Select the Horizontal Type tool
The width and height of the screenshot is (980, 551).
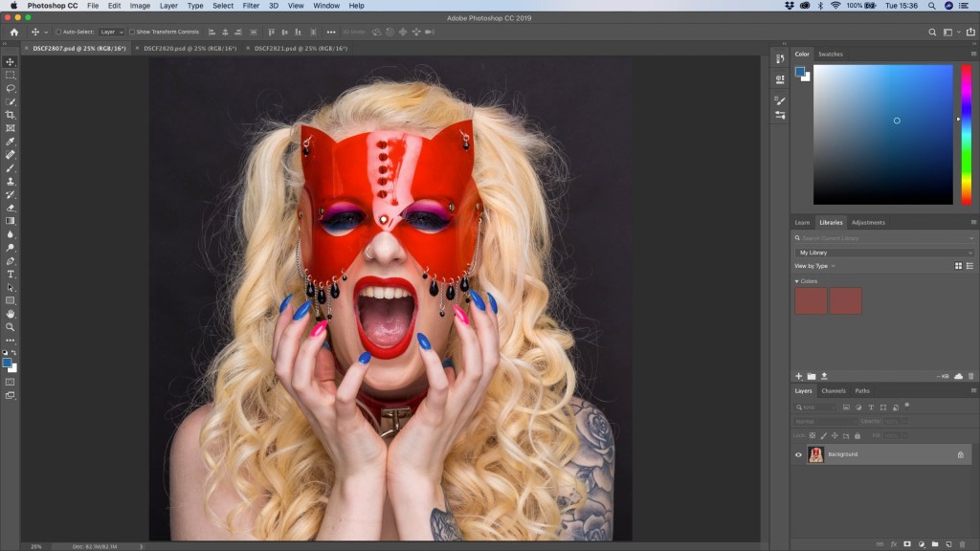pyautogui.click(x=11, y=275)
